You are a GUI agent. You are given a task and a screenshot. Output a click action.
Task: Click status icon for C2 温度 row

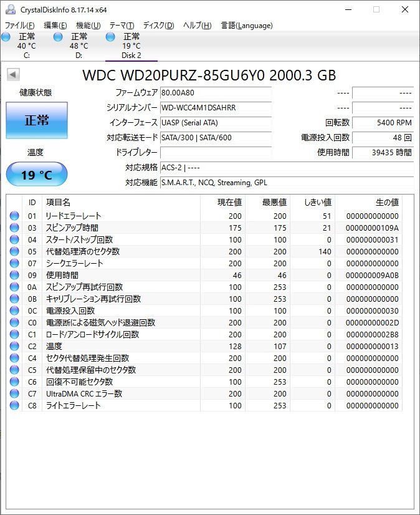pos(14,346)
